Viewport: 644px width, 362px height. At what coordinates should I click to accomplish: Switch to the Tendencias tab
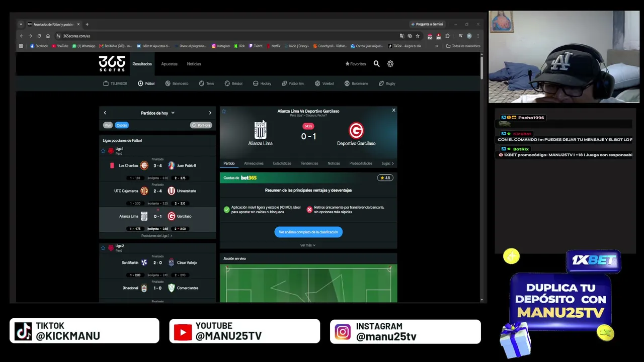(309, 163)
